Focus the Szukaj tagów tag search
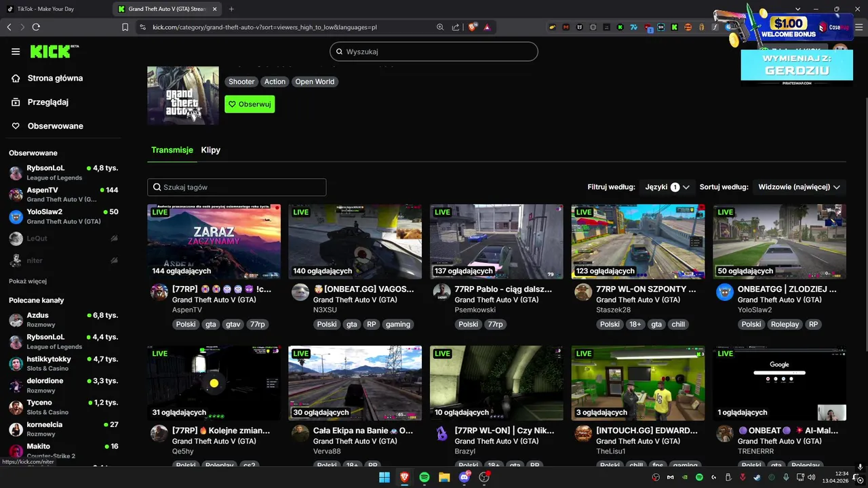 [237, 187]
